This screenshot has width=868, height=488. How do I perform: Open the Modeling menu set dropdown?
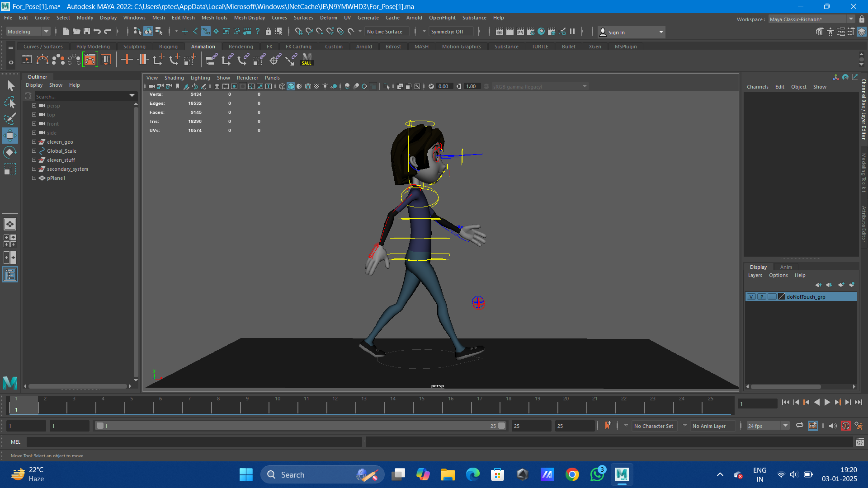[28, 32]
